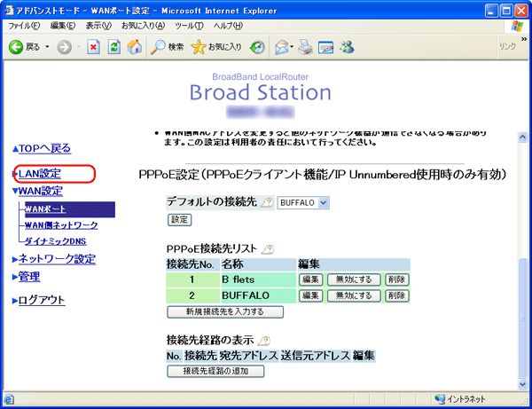
Task: Expand the Links (リンク) toolbar chevron
Action: coord(524,39)
